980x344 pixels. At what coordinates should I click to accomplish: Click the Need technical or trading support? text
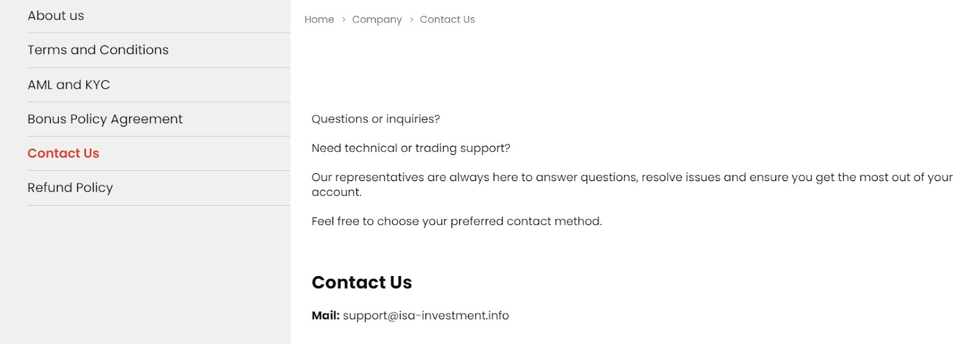pyautogui.click(x=410, y=148)
